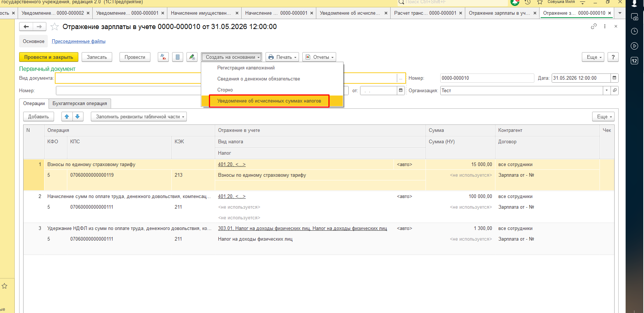Viewport: 644px width, 313px height.
Task: Open the Основное section tab
Action: 33,41
